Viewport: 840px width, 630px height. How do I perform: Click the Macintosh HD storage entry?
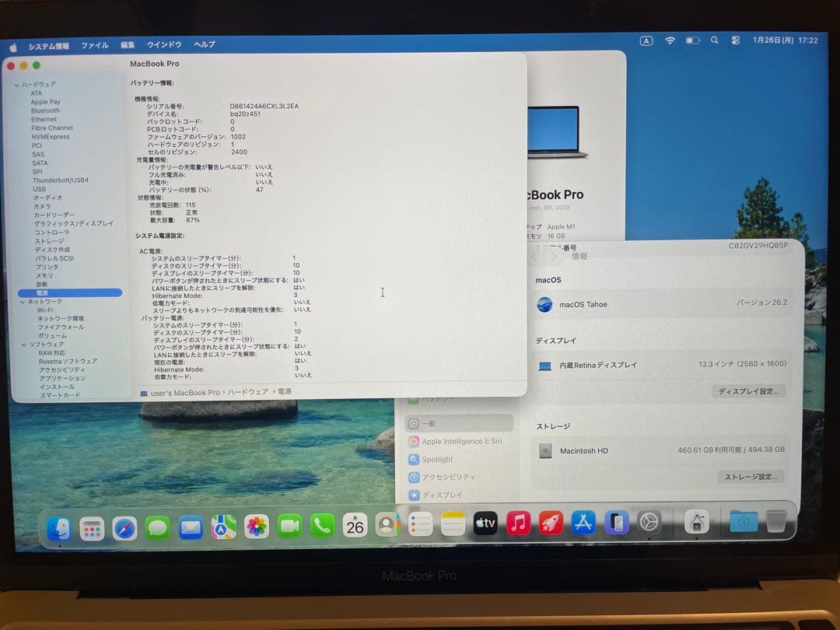pyautogui.click(x=583, y=450)
